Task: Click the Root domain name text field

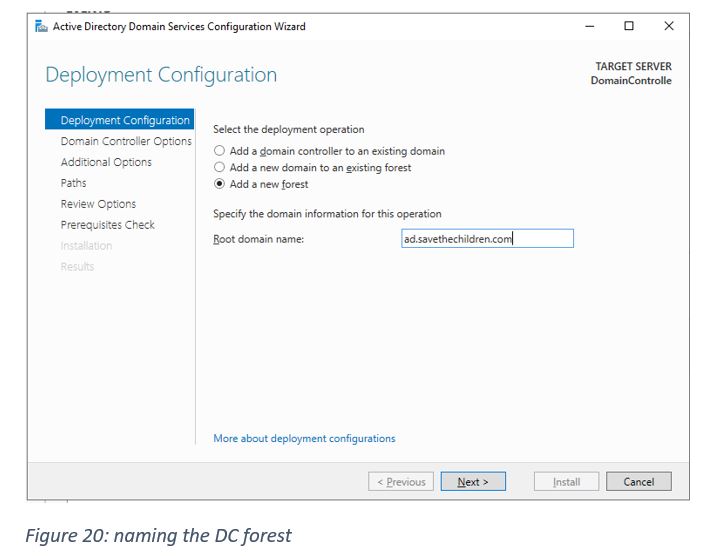Action: pyautogui.click(x=487, y=239)
